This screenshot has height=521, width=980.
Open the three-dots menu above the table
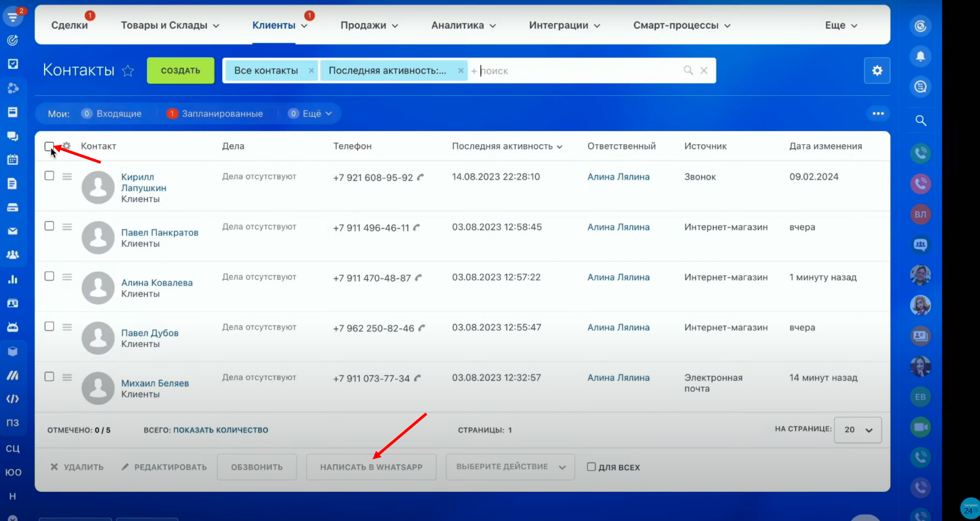tap(878, 113)
